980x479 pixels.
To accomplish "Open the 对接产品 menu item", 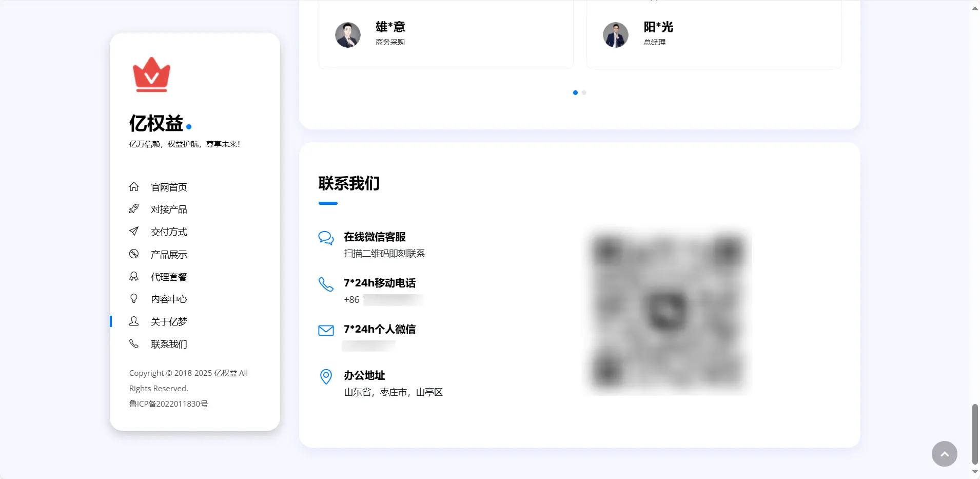I will click(168, 209).
